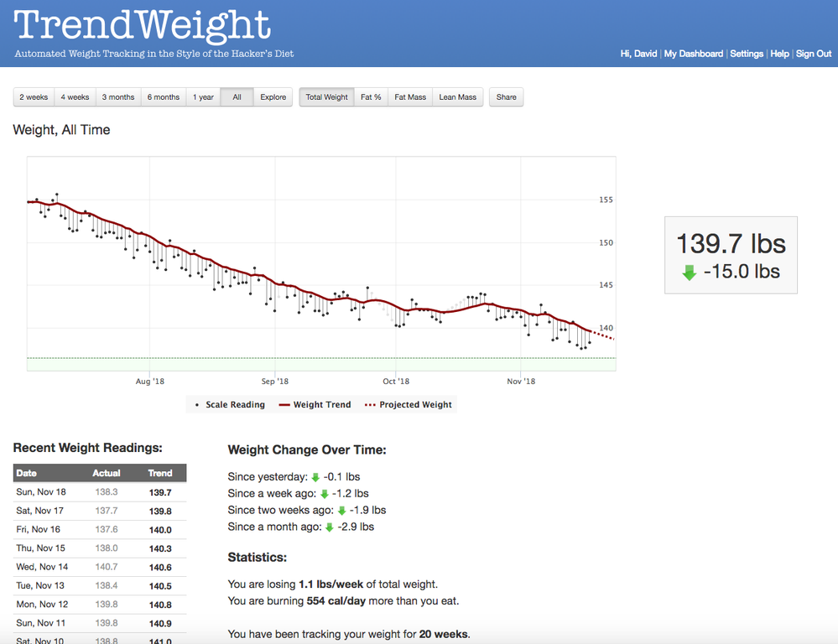Toggle Scale Reading legend entry
This screenshot has height=644, width=838.
click(230, 404)
